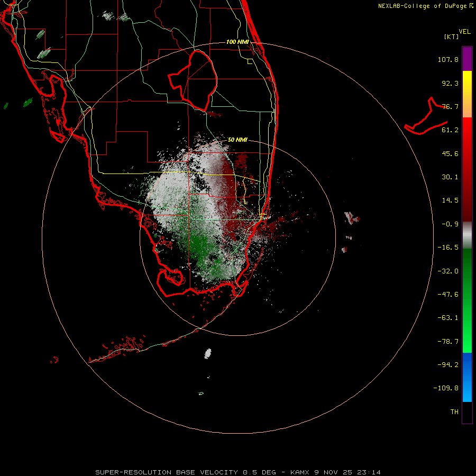Click the -94.2 legend value

(x=448, y=364)
